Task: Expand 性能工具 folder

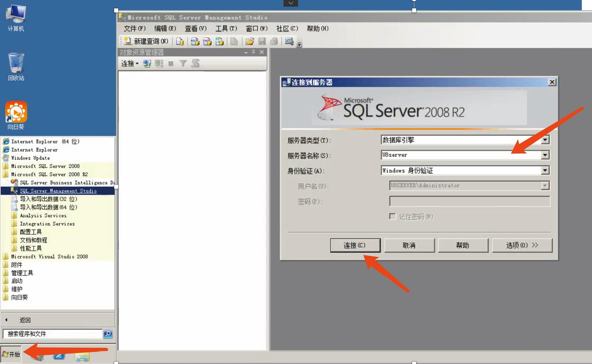Action: pos(30,248)
